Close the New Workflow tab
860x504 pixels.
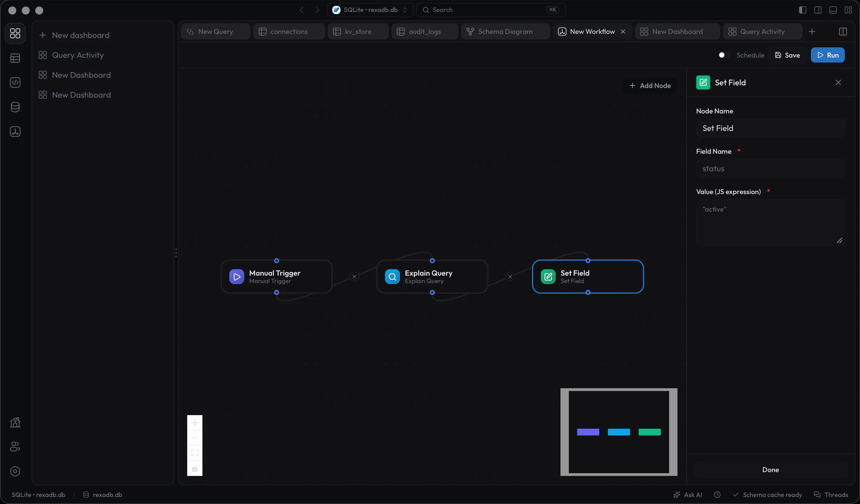pyautogui.click(x=623, y=31)
